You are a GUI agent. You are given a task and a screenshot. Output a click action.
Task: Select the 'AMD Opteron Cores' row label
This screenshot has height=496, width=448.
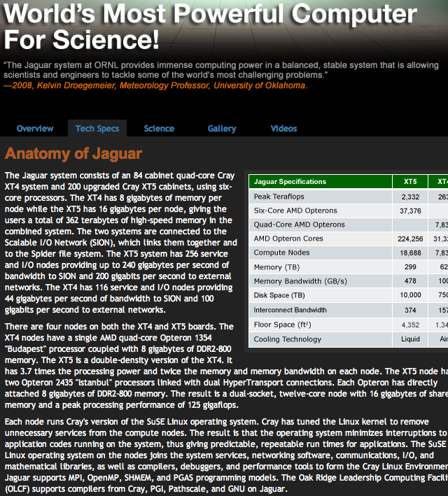click(x=288, y=239)
